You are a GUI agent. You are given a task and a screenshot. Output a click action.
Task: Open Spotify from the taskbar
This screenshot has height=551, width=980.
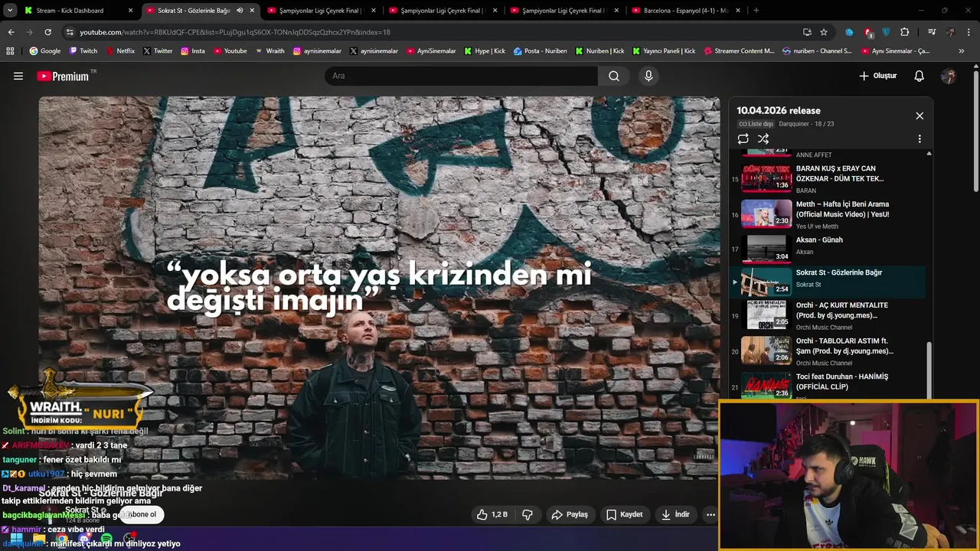pyautogui.click(x=106, y=539)
